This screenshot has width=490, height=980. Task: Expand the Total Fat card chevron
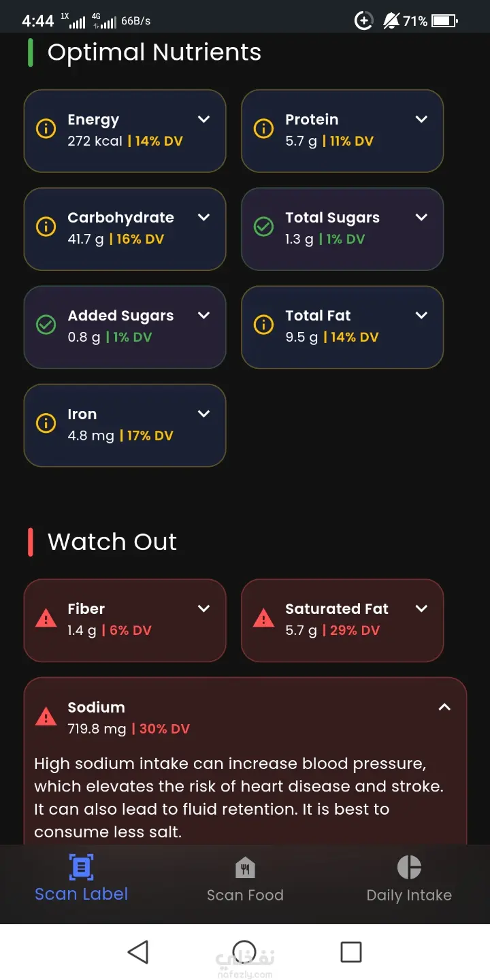click(x=421, y=315)
